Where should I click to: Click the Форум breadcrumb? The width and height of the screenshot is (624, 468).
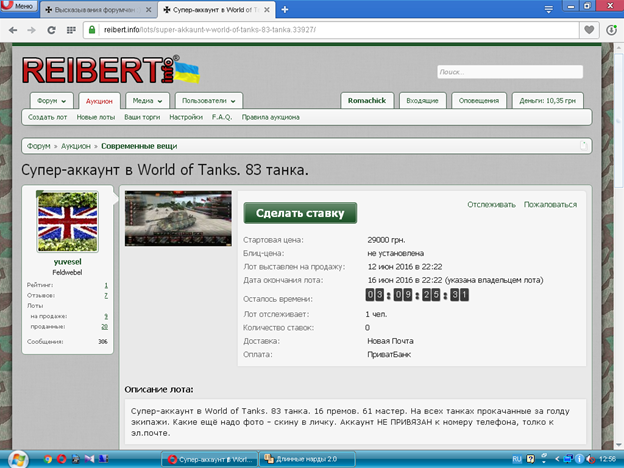point(39,146)
